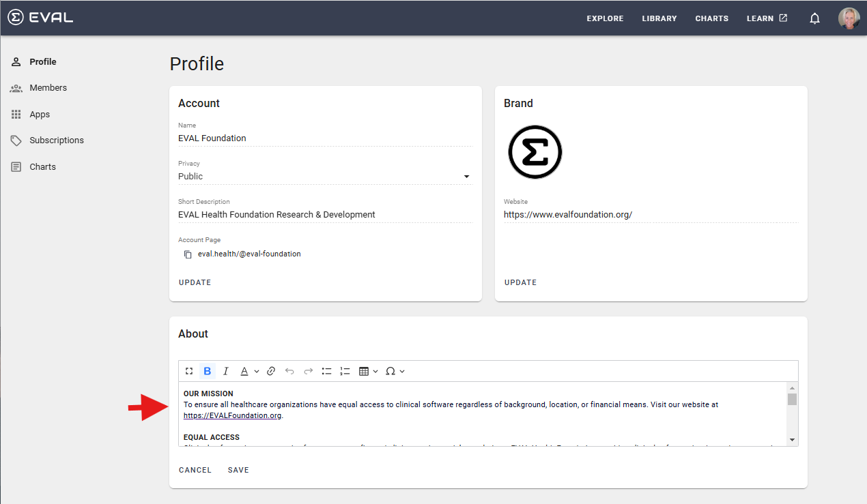Viewport: 867px width, 504px height.
Task: Insert a link with the link icon
Action: (271, 371)
